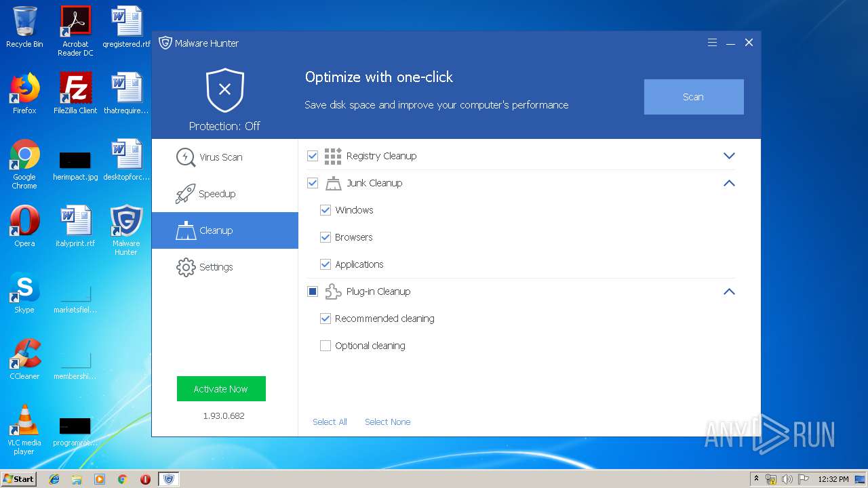Open the hamburger menu in Malware Hunter title bar

click(712, 42)
